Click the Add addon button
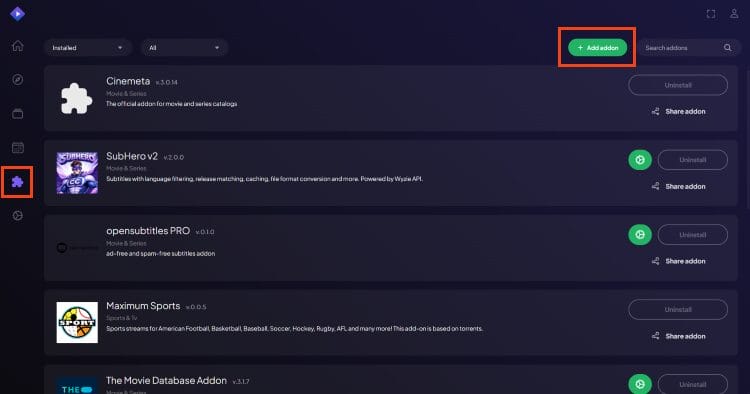Viewport: 750px width, 394px height. (x=597, y=48)
